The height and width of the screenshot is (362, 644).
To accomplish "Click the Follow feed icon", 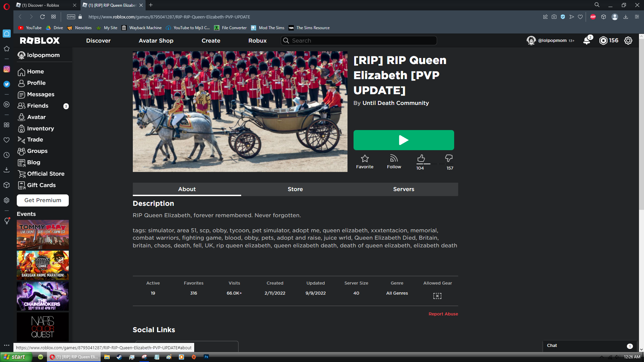I will click(394, 158).
